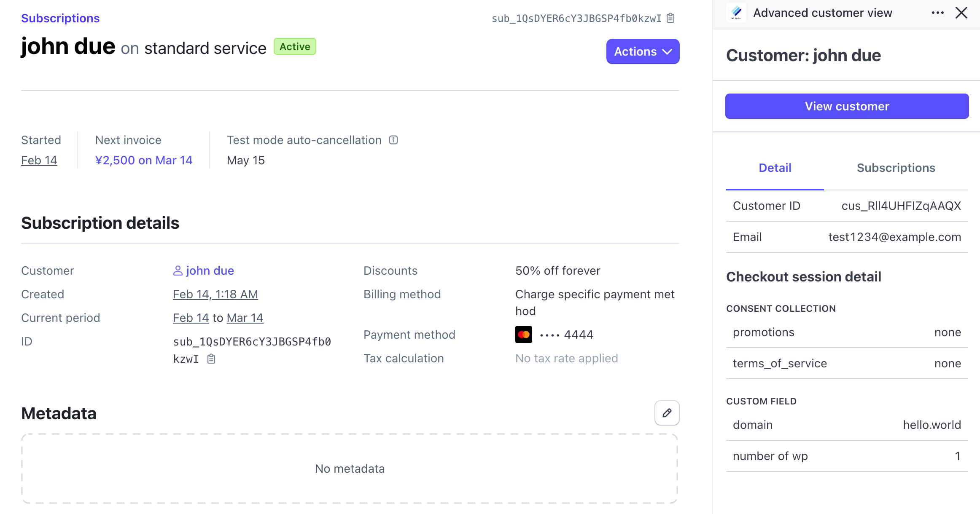
Task: Open the ¥2,500 on Mar 14 invoice link
Action: coord(143,160)
